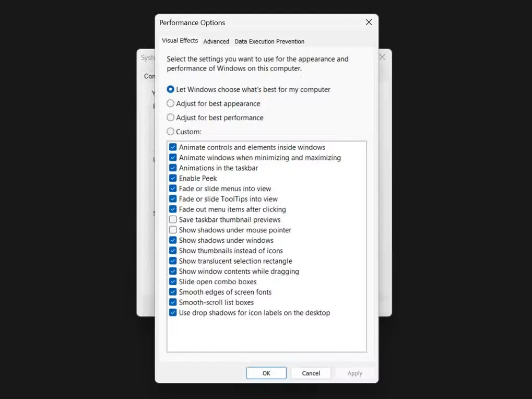The image size is (532, 399).
Task: Click the Apply button
Action: pos(355,373)
